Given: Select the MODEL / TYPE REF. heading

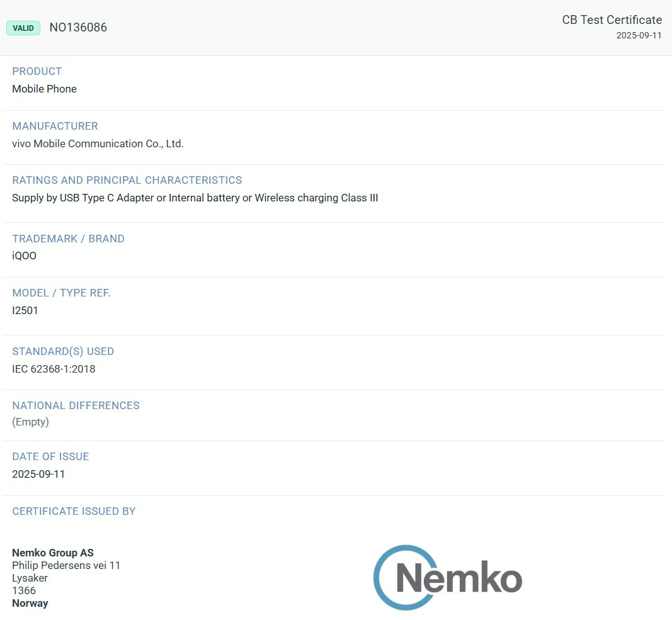Looking at the screenshot, I should coord(61,293).
